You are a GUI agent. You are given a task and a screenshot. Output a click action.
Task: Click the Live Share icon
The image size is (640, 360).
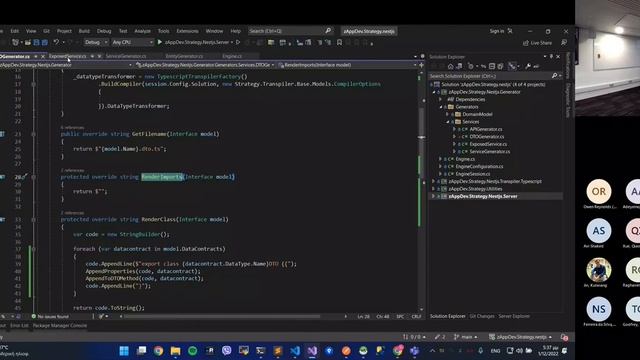[526, 43]
